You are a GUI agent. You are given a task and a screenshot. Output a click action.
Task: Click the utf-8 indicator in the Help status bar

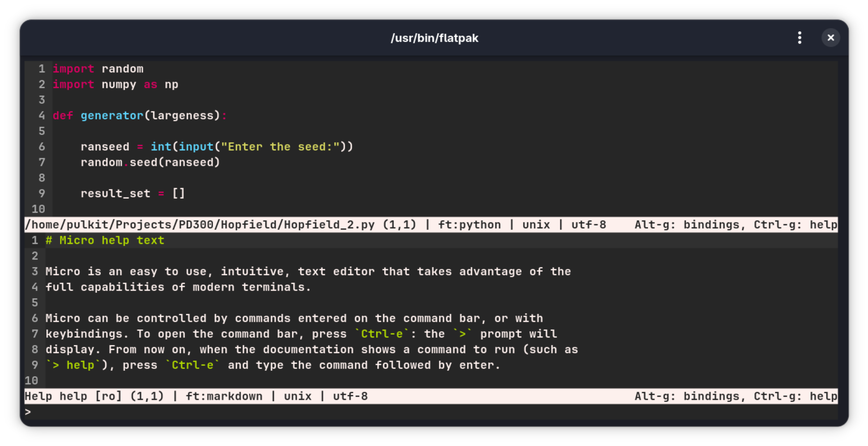pyautogui.click(x=350, y=396)
